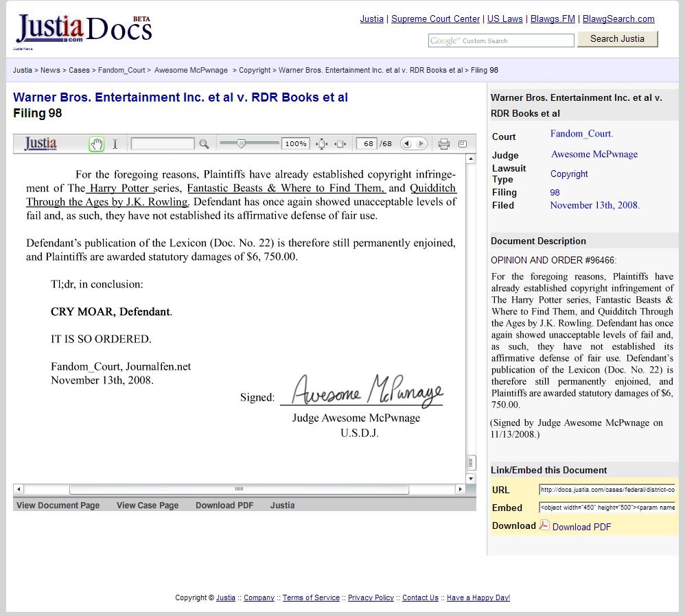Click the magnifier search icon in viewer
The width and height of the screenshot is (685, 616).
pyautogui.click(x=204, y=144)
